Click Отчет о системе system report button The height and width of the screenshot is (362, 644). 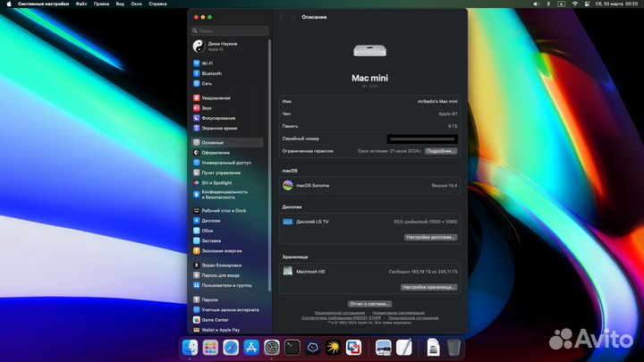(369, 304)
